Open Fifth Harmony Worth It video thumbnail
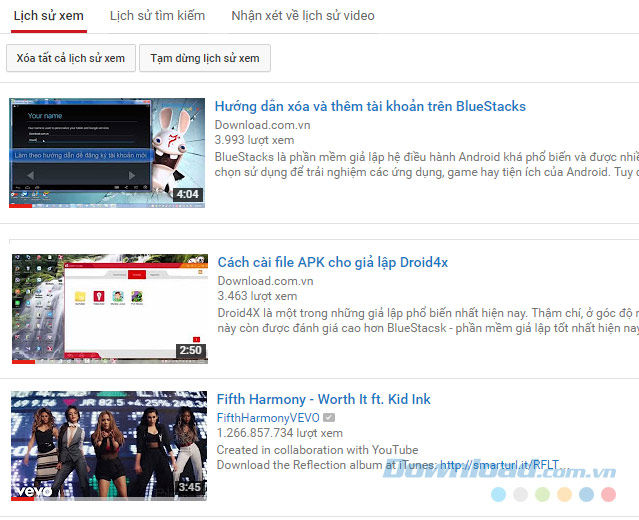 point(109,446)
